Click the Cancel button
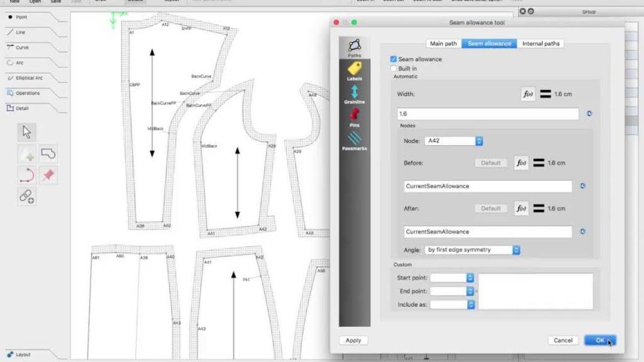The height and width of the screenshot is (362, 644). click(563, 340)
